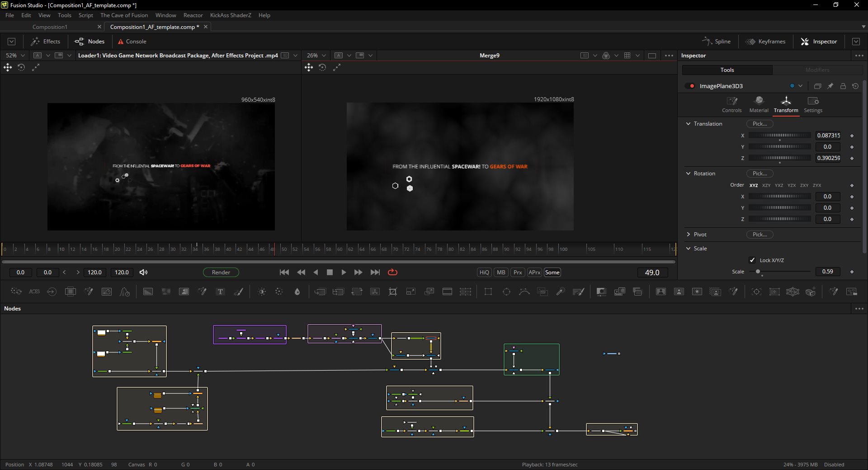
Task: Add a Shape 3D mesh tool
Action: tap(793, 291)
